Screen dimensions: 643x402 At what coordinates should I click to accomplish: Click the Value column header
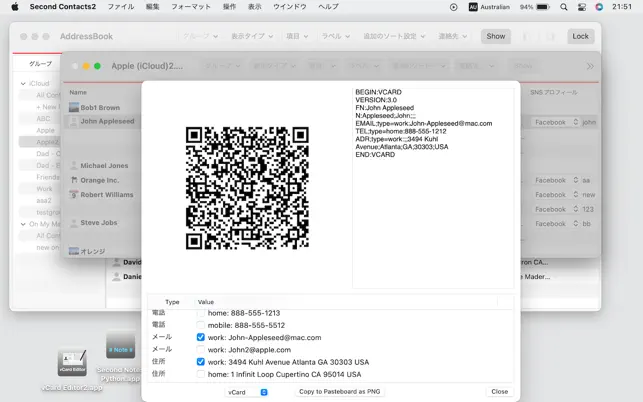pyautogui.click(x=205, y=302)
